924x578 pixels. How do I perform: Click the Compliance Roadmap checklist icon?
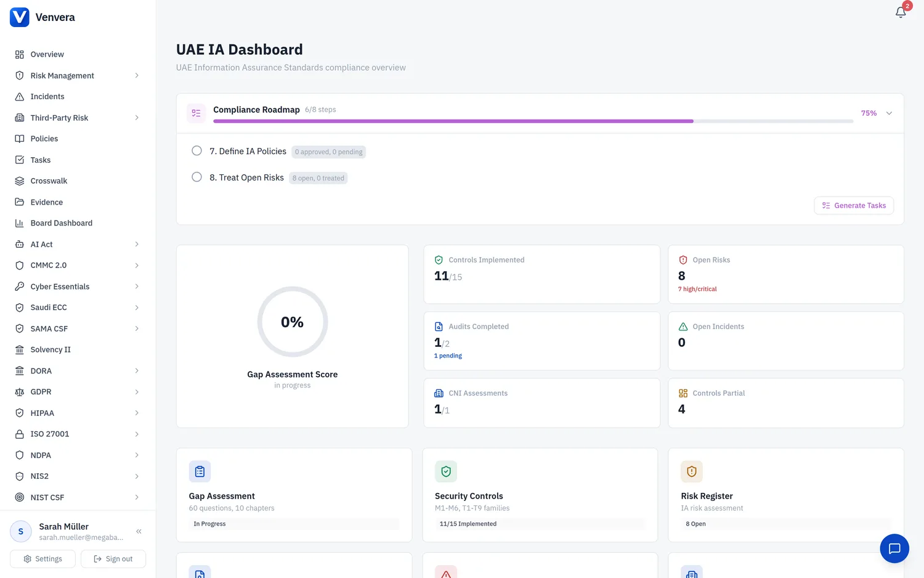[196, 113]
